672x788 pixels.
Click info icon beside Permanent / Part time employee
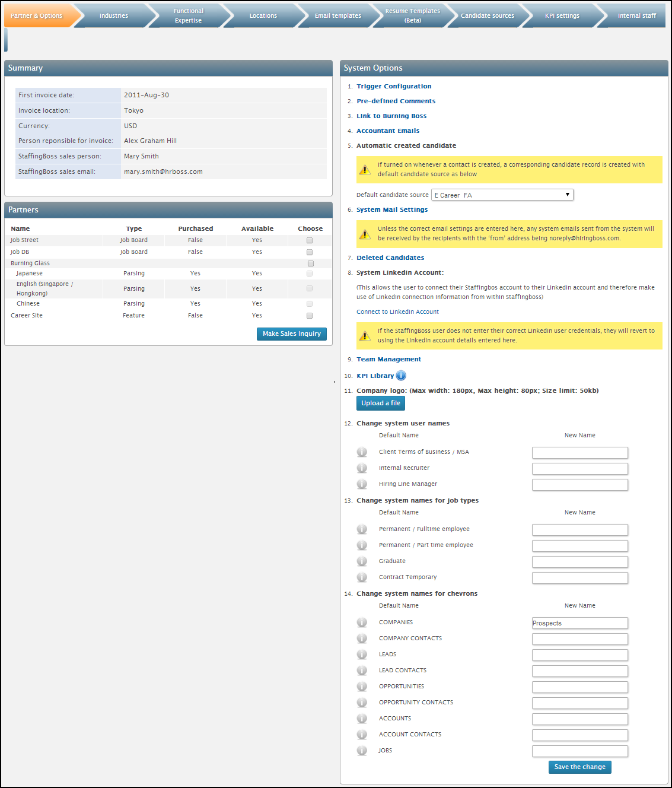[362, 545]
